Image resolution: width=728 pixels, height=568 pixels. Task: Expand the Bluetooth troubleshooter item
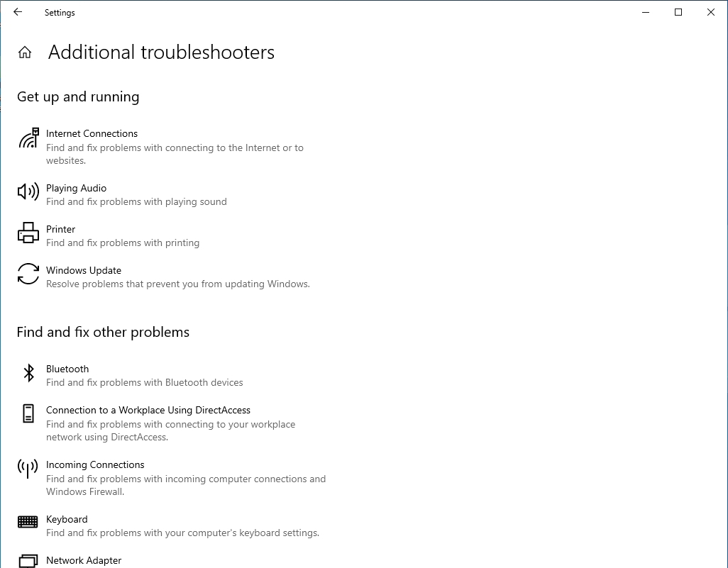tap(67, 369)
